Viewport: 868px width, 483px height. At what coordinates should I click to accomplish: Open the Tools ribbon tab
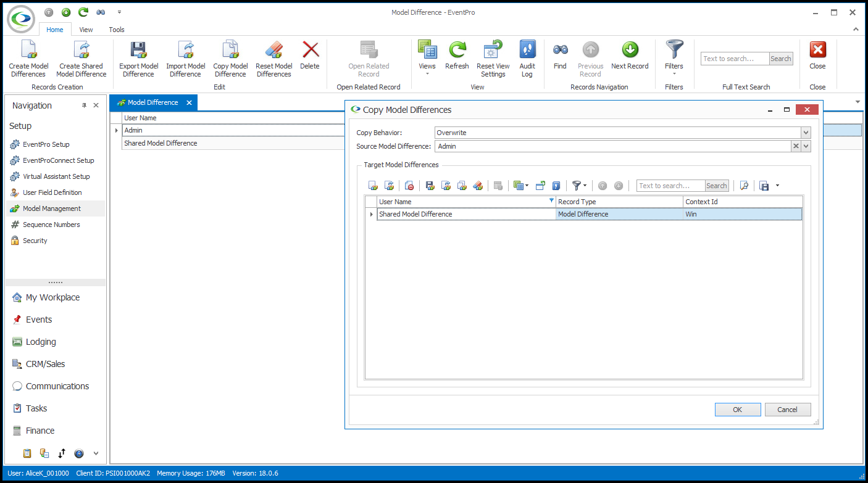point(117,30)
